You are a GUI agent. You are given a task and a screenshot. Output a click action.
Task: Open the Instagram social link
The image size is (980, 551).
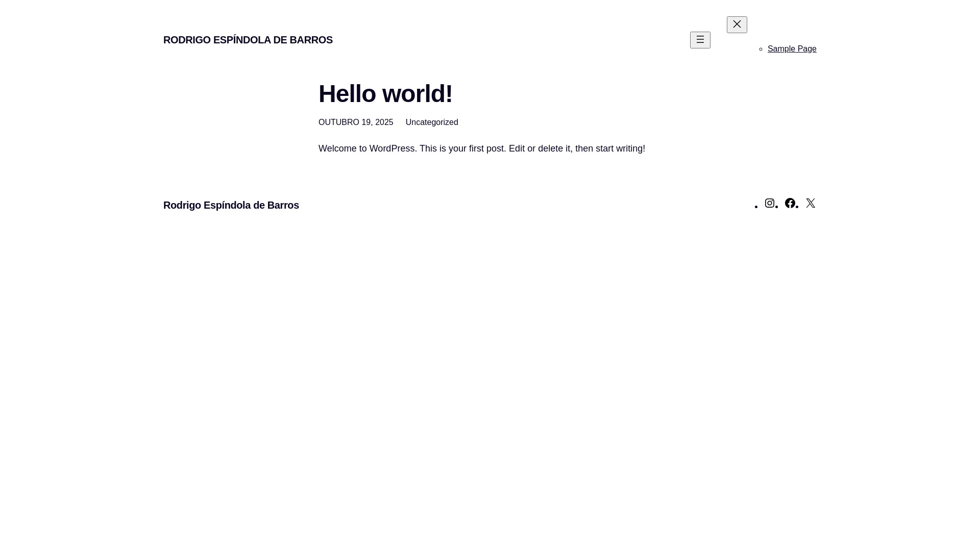(x=769, y=203)
